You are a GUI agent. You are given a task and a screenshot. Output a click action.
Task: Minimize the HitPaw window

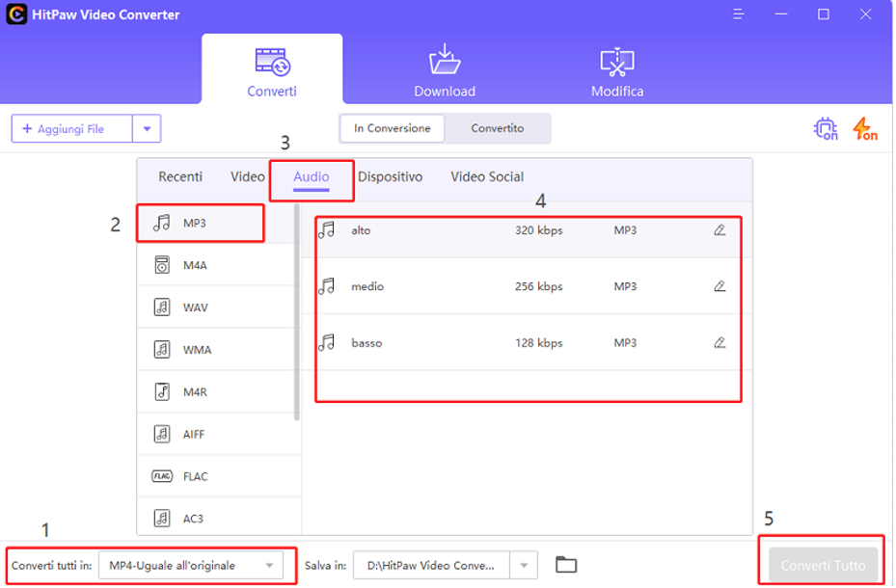click(781, 14)
